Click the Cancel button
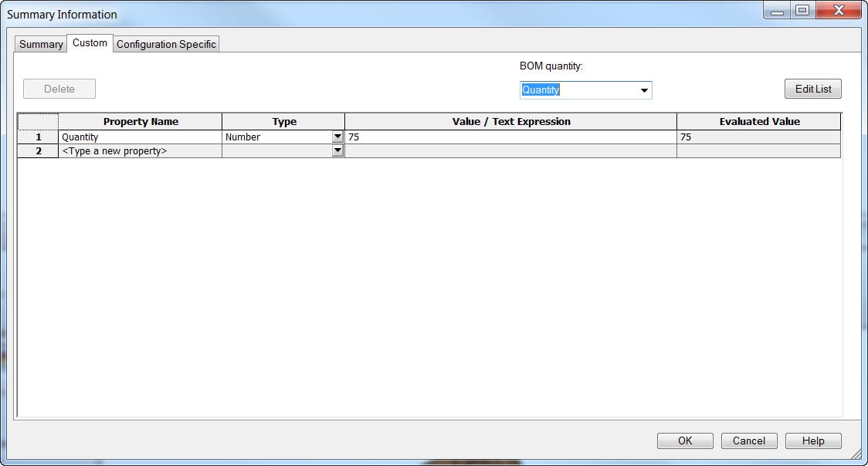The height and width of the screenshot is (466, 868). tap(748, 441)
